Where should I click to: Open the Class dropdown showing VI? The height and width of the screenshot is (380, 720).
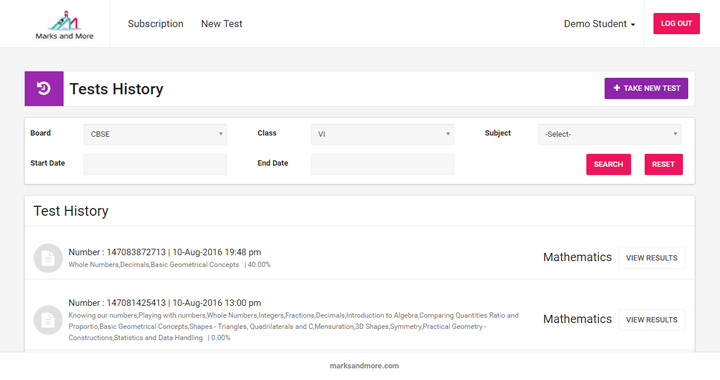coord(382,134)
